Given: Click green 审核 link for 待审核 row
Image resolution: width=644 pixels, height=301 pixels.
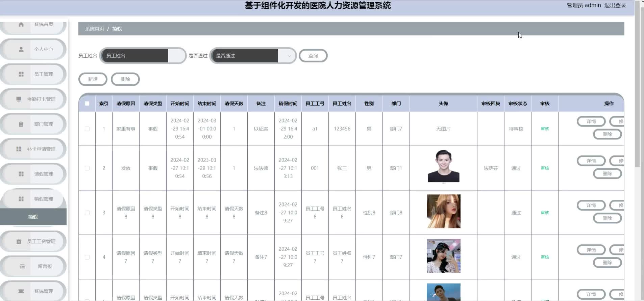Looking at the screenshot, I should 545,129.
